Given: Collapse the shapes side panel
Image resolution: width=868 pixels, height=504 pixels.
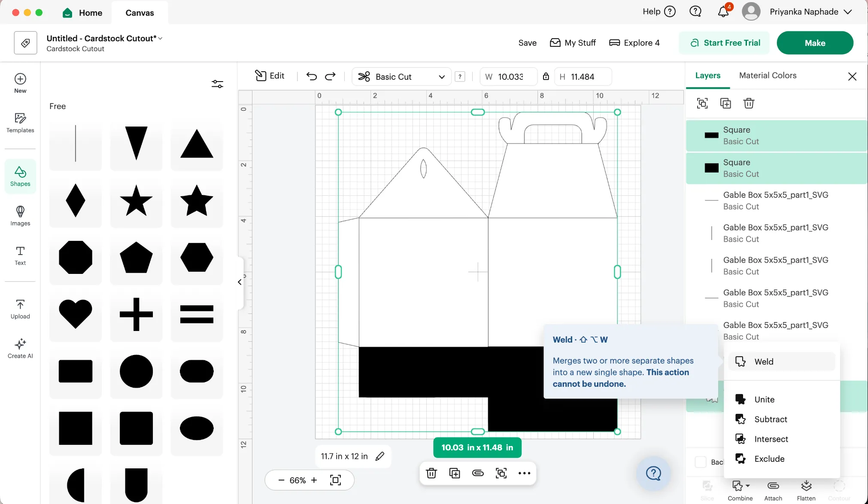Looking at the screenshot, I should 240,282.
